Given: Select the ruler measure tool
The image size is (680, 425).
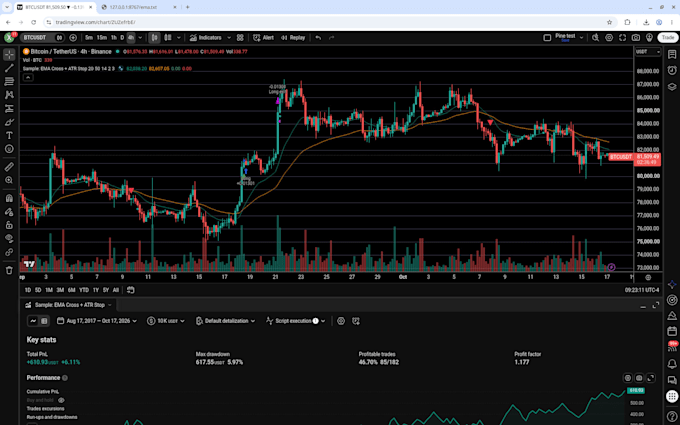Looking at the screenshot, I should [x=9, y=167].
